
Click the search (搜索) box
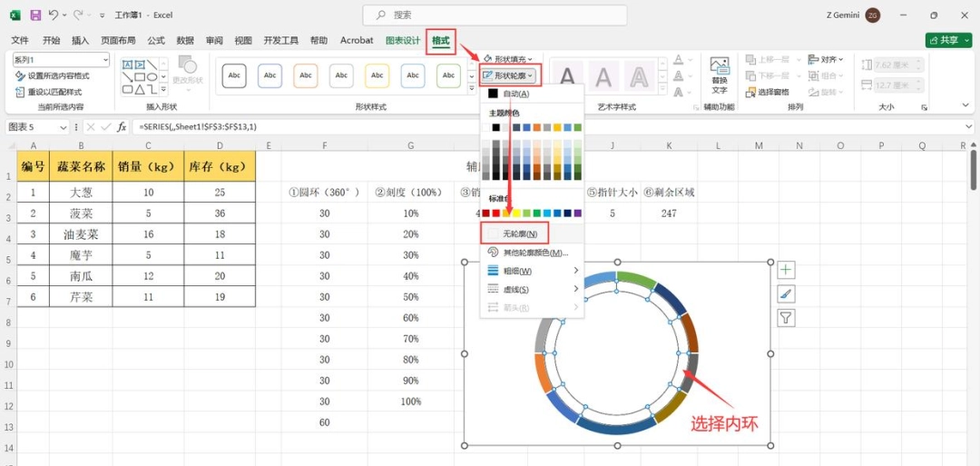coord(495,15)
